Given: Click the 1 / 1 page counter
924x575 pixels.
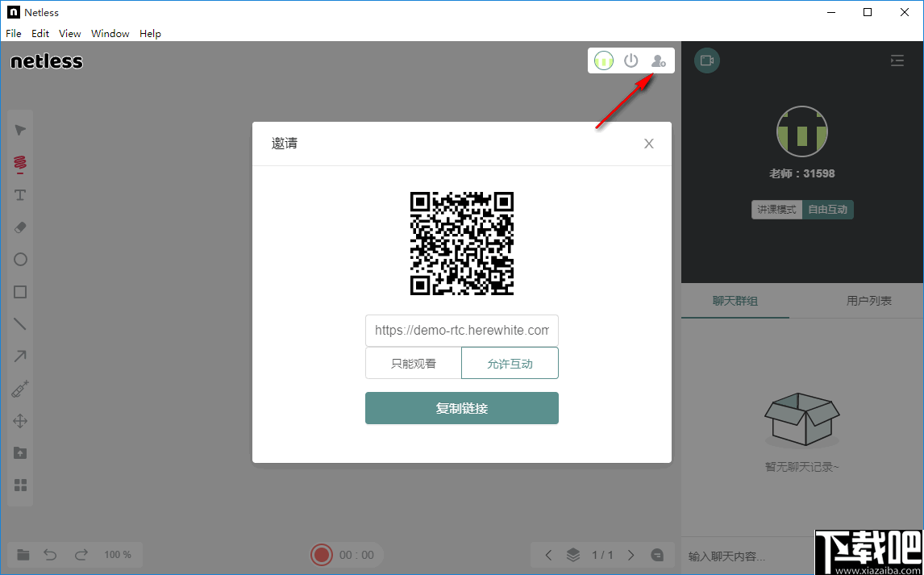Looking at the screenshot, I should pos(602,555).
